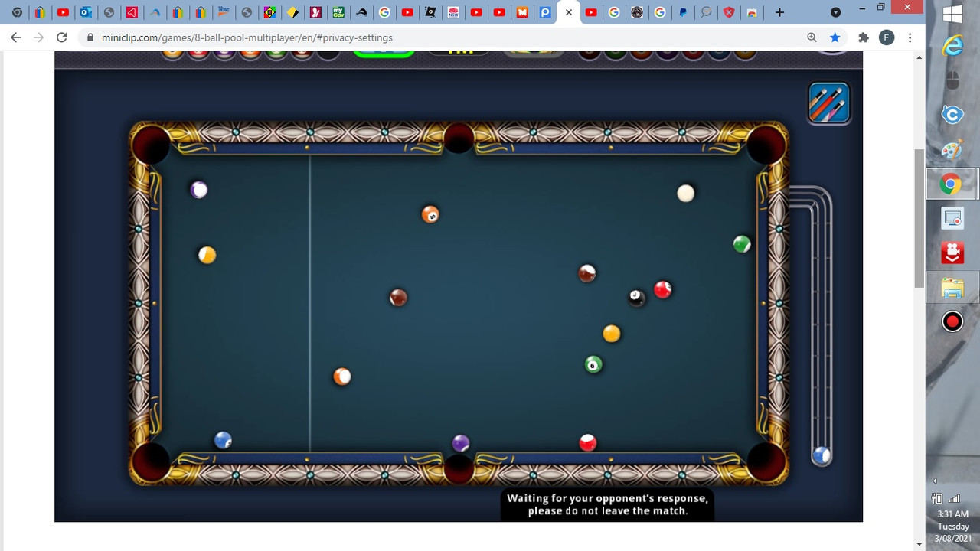
Task: Click the Chrome taskbar icon
Action: (952, 184)
